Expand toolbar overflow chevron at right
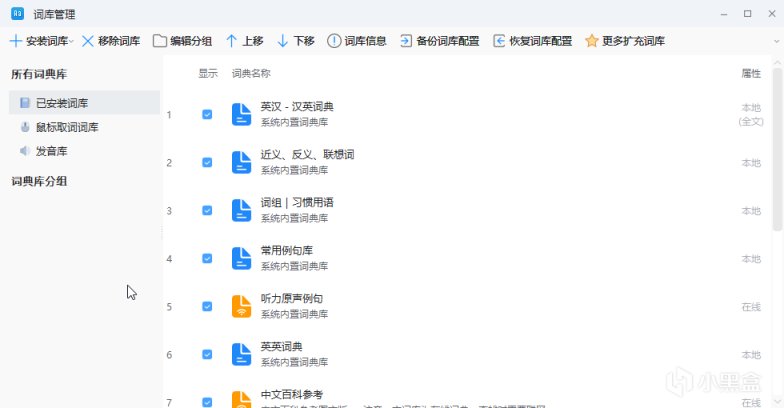 [776, 42]
